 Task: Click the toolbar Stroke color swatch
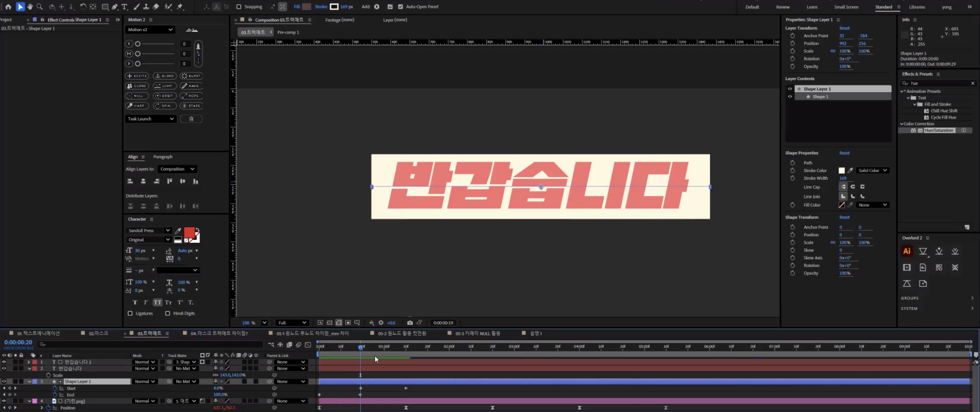point(334,7)
